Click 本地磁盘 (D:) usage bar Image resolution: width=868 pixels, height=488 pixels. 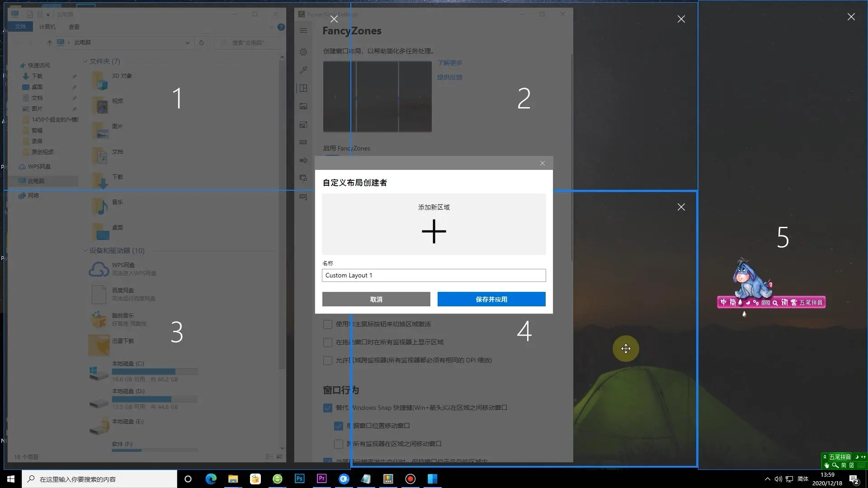(155, 399)
